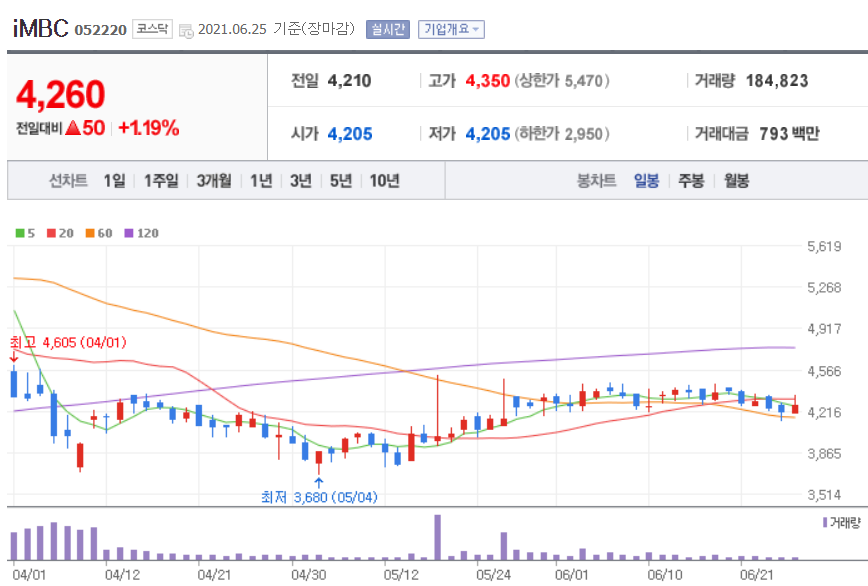Click the 하한가 2,950 limit text
868x586 pixels.
point(562,134)
